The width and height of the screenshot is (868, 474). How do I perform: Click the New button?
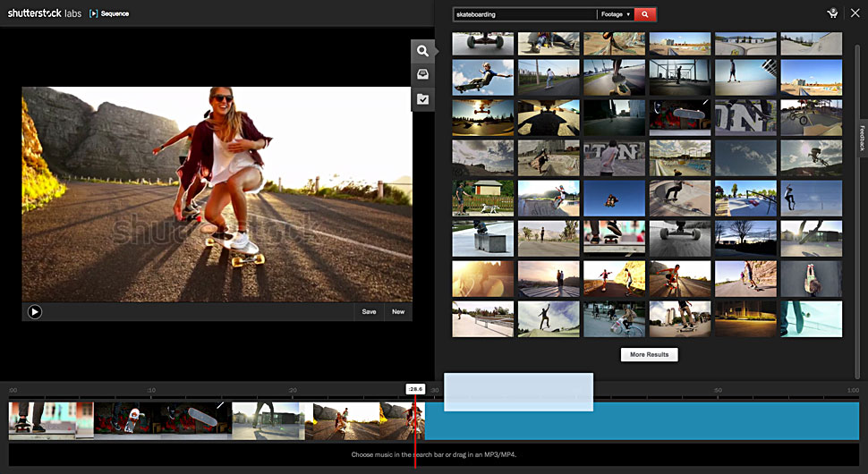(398, 312)
